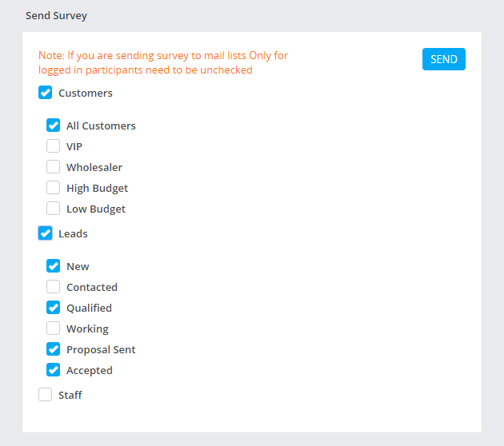
Task: Select the Low Budget checkbox
Action: tap(54, 209)
